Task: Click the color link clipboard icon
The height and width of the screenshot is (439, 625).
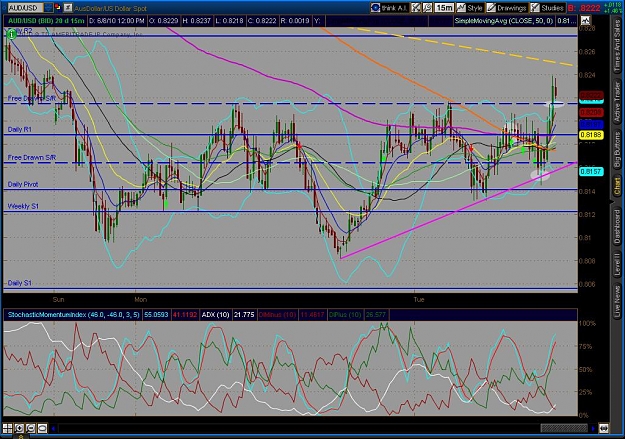Action: pyautogui.click(x=58, y=8)
